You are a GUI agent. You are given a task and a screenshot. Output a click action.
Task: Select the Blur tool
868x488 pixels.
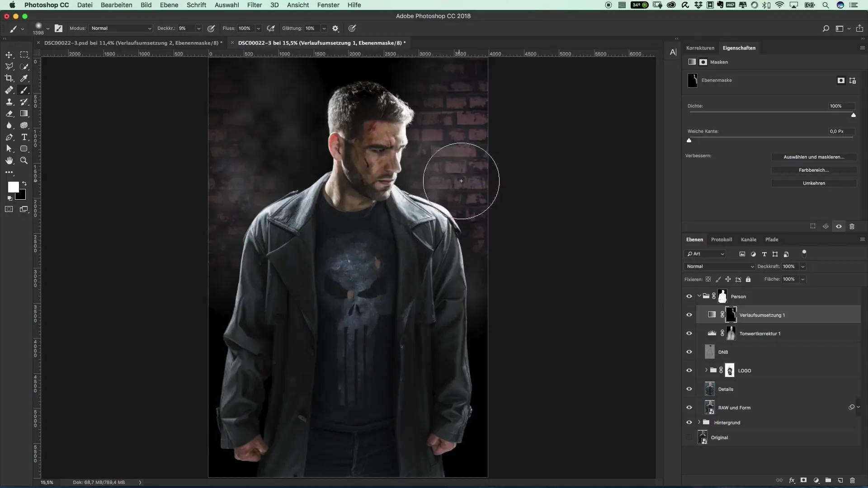click(x=9, y=126)
